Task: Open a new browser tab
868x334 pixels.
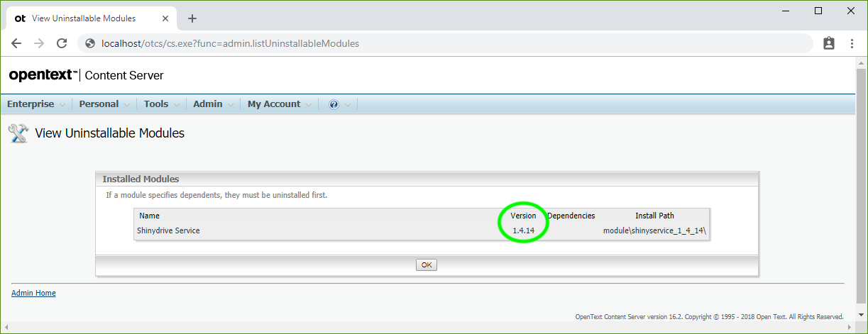Action: coord(192,18)
